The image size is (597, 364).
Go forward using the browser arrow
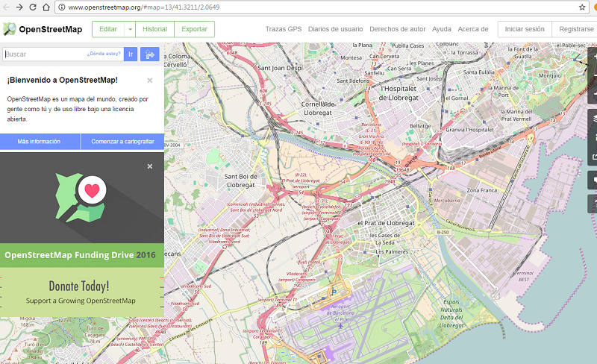19,7
